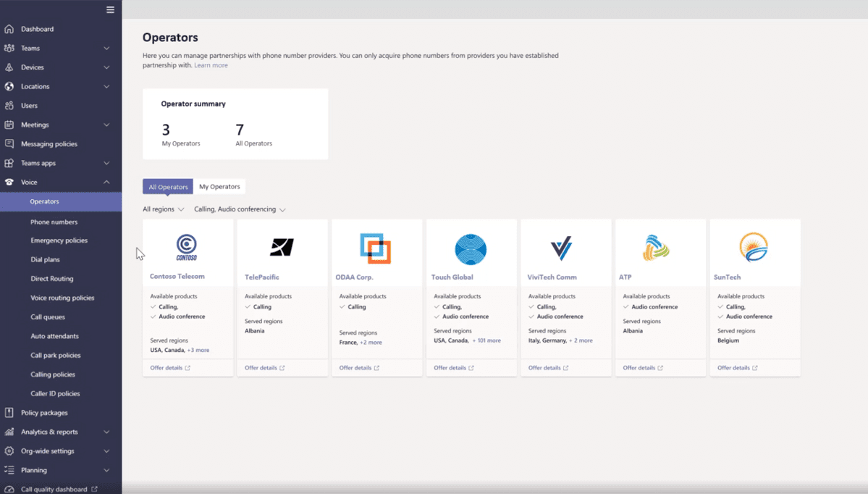Show +101 more regions for Touch Global
The width and height of the screenshot is (868, 494).
(486, 340)
